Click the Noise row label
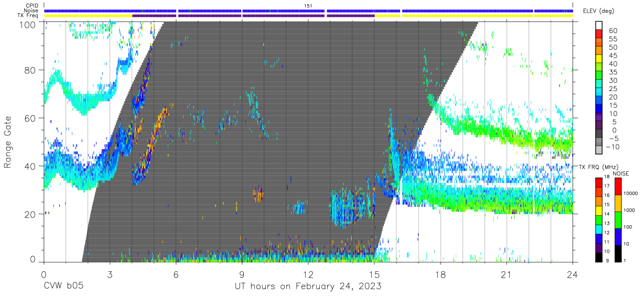This screenshot has width=644, height=297. click(x=31, y=11)
